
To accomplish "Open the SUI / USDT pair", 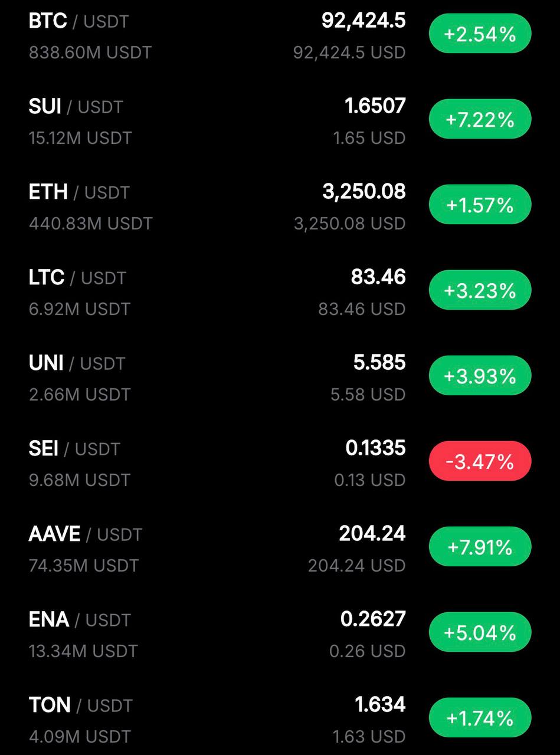I will pyautogui.click(x=76, y=107).
